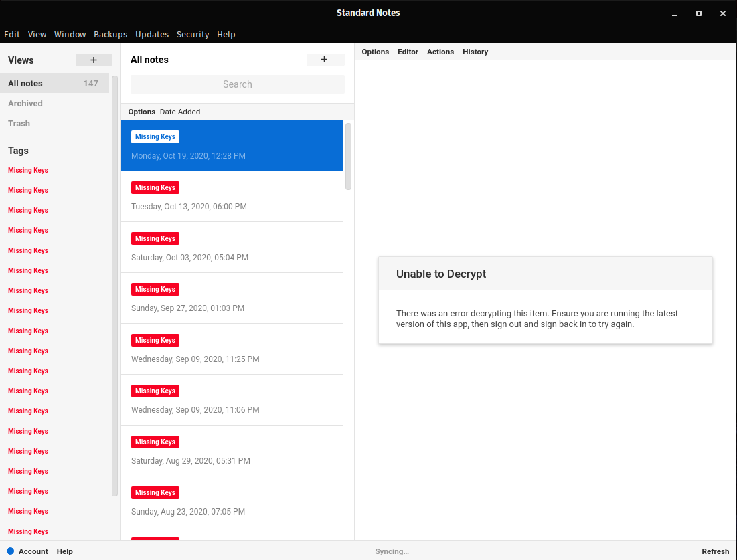This screenshot has height=560, width=737.
Task: Create a new note with plus button
Action: pos(325,59)
